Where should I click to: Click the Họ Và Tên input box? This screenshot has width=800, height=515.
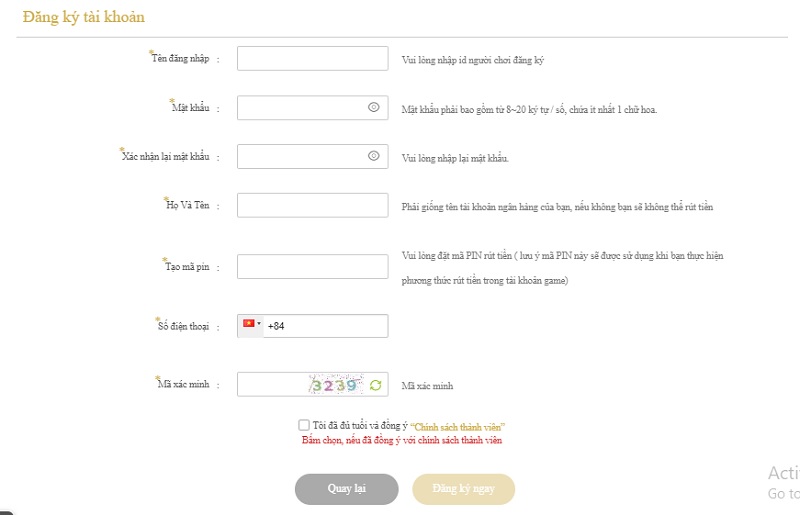click(312, 205)
